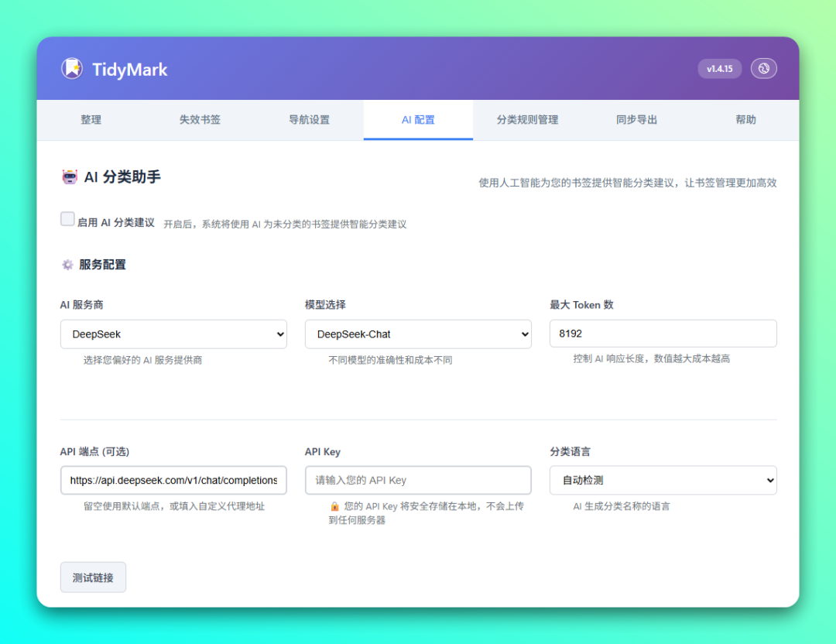Click the v1.4.15 version badge
The image size is (836, 644).
(719, 69)
